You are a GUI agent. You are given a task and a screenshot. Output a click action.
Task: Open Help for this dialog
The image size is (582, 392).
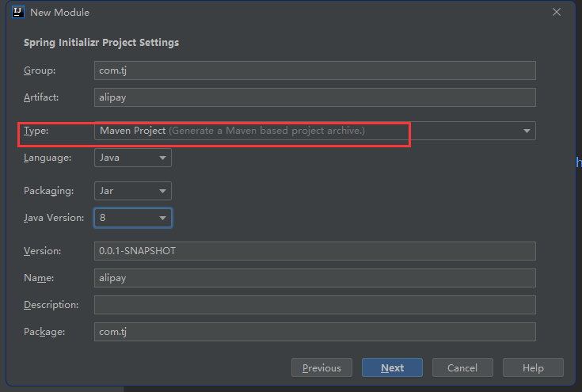click(533, 367)
